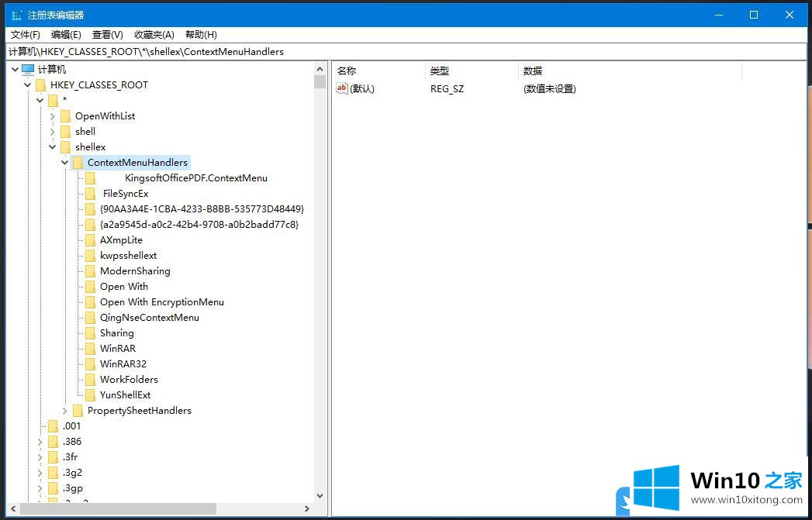Click the 名称 column header

pos(347,71)
